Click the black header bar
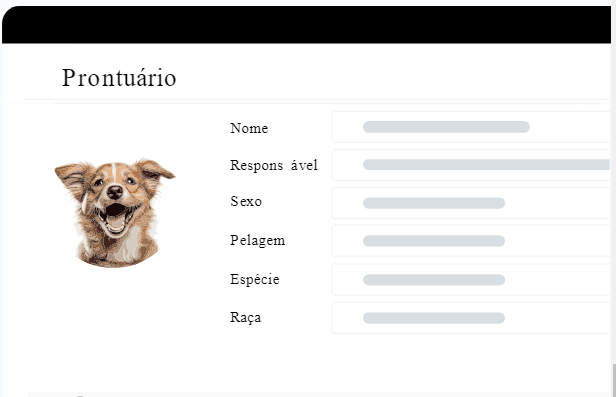616x397 pixels. point(306,24)
